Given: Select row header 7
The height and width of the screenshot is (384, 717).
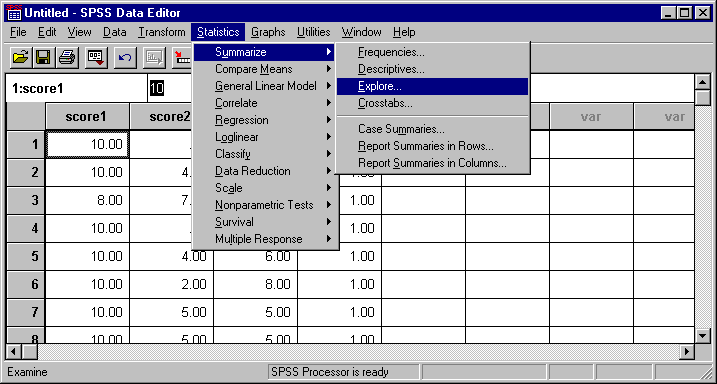Looking at the screenshot, I should click(26, 312).
